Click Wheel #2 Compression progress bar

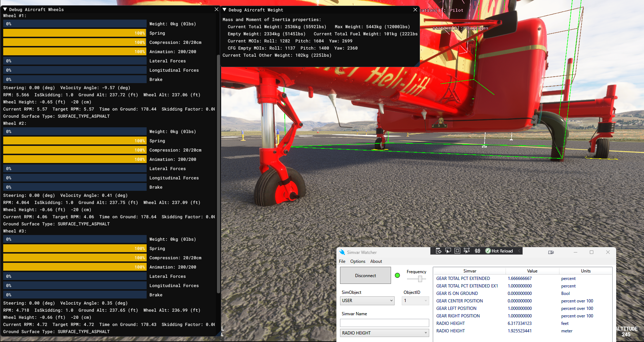pyautogui.click(x=75, y=150)
